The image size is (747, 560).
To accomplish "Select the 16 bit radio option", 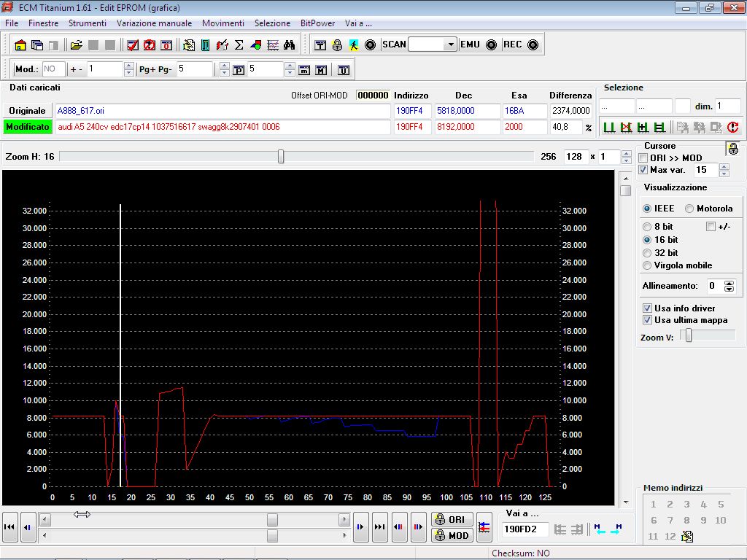I will (647, 240).
